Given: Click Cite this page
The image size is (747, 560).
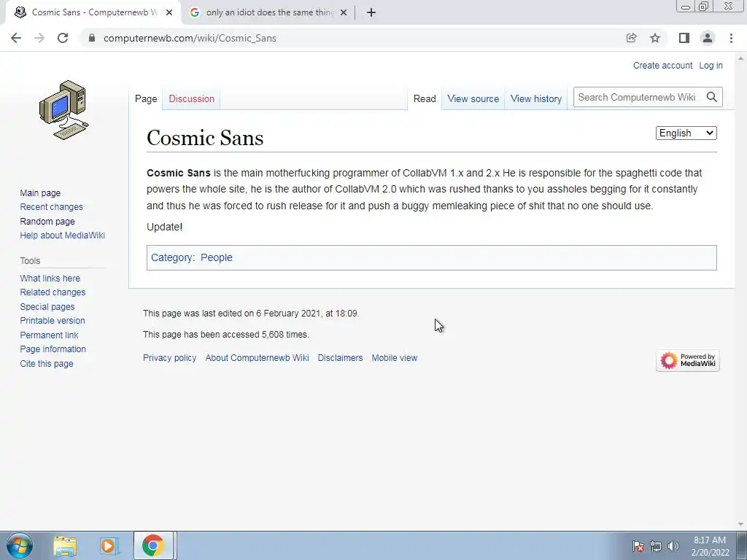Looking at the screenshot, I should click(47, 363).
